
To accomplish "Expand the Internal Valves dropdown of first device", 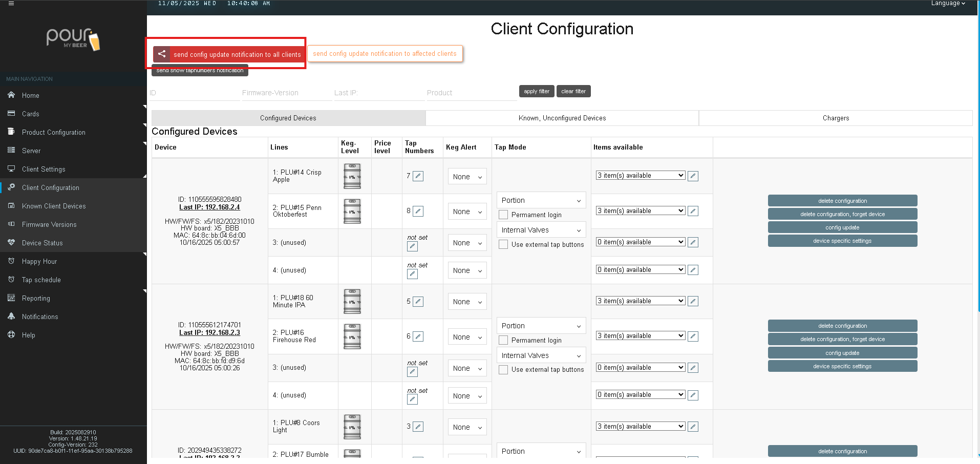I will (x=541, y=230).
